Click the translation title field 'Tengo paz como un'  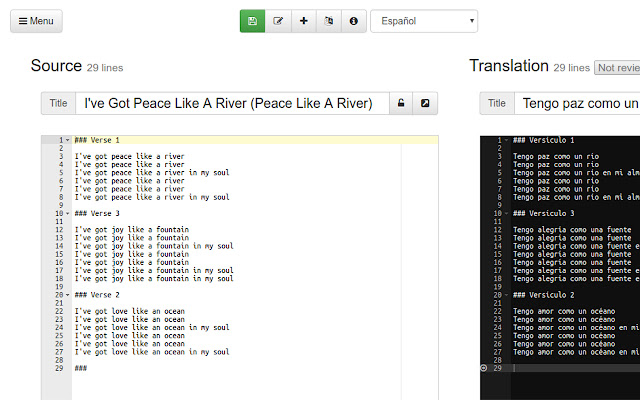click(x=578, y=103)
